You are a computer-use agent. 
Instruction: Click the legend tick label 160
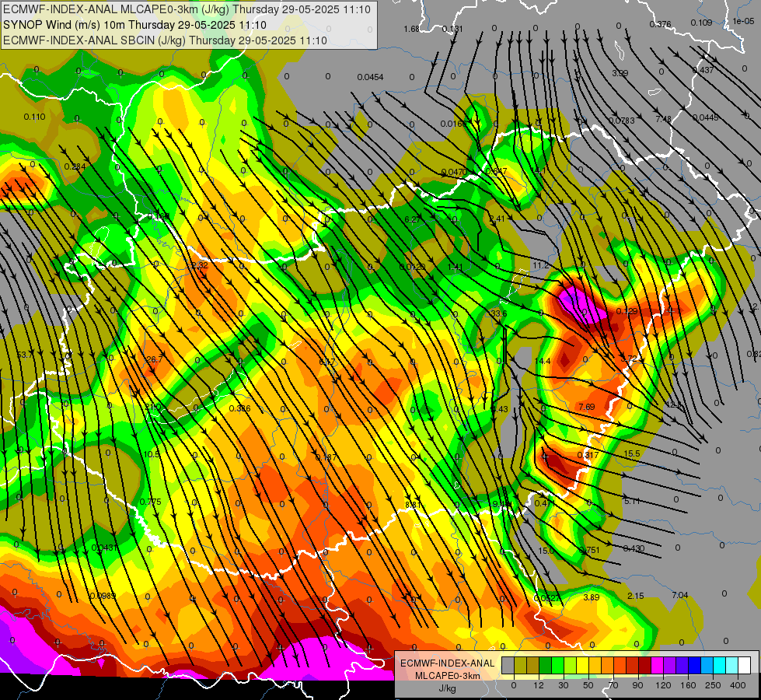(688, 685)
